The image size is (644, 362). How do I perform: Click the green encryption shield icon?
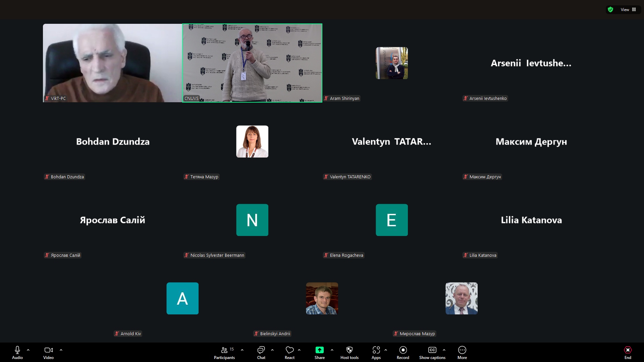click(610, 9)
